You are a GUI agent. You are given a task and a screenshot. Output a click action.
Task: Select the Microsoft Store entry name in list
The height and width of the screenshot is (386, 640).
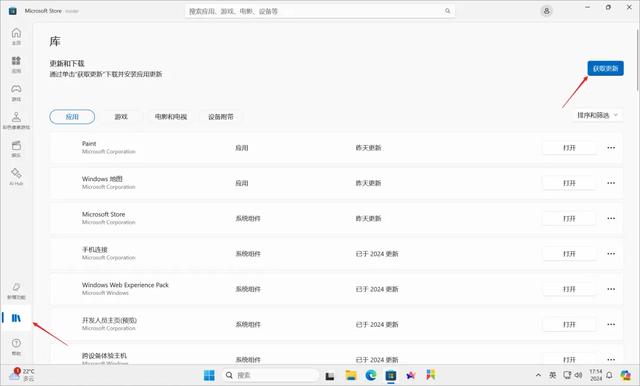tap(104, 214)
